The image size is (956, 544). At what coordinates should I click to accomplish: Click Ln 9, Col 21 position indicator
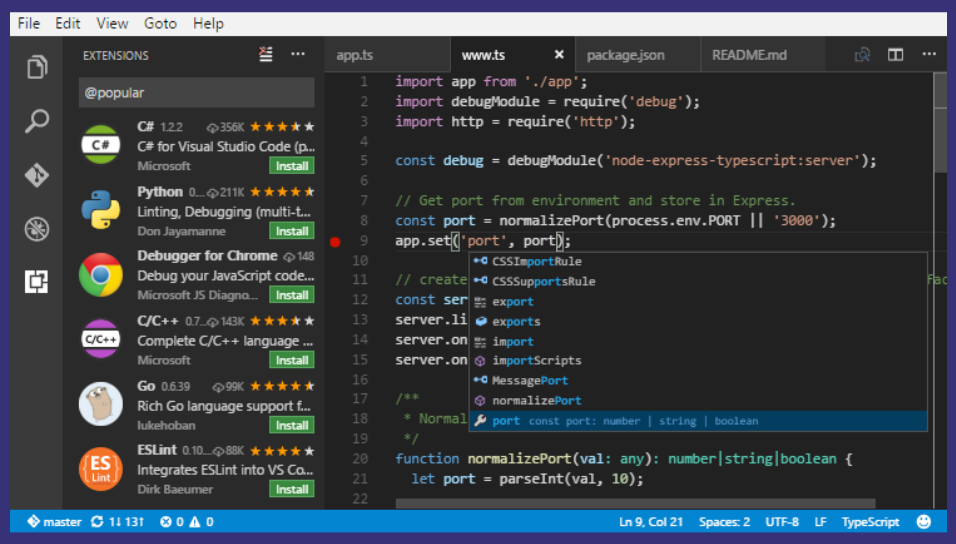click(651, 521)
